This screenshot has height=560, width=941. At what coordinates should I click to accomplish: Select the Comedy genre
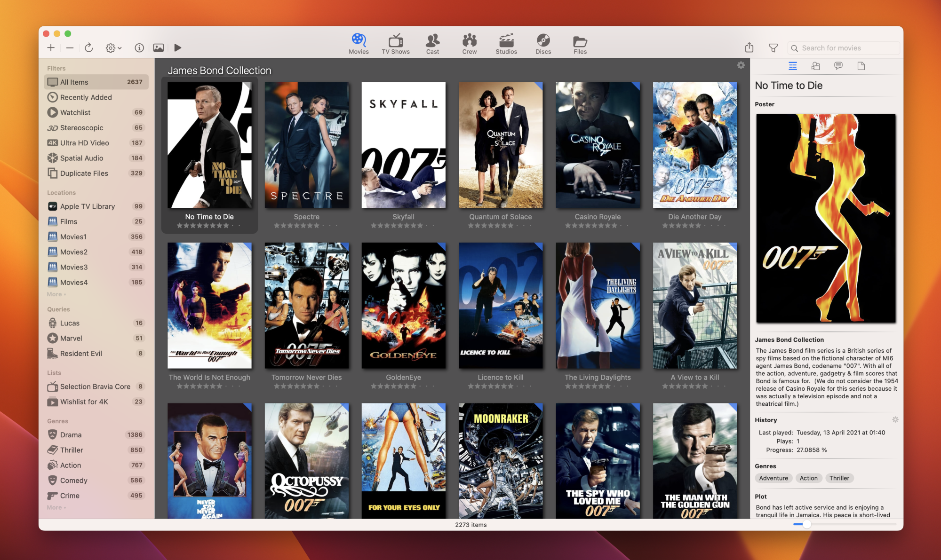point(96,481)
